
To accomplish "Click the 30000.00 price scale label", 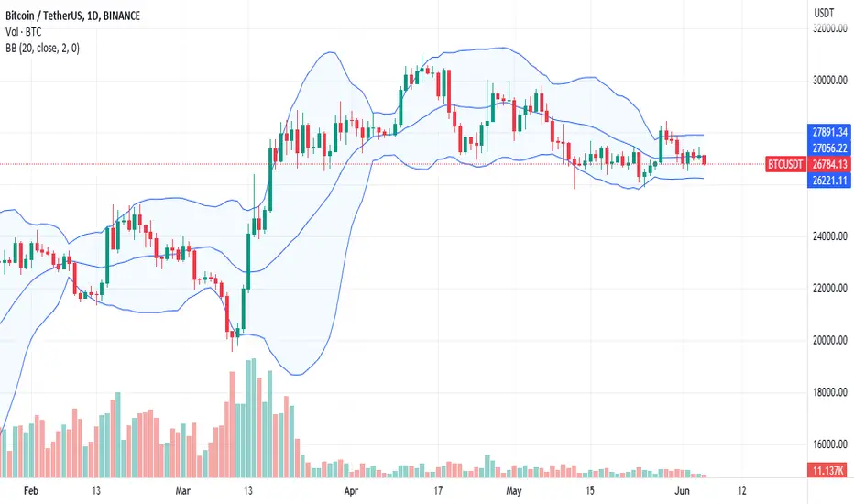I will [x=829, y=80].
